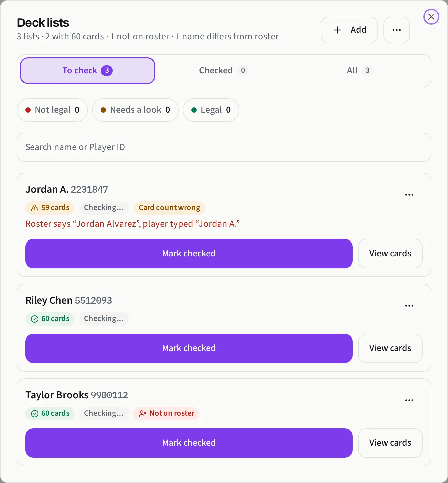448x483 pixels.
Task: Click the 59 cards warning badge
Action: (50, 208)
